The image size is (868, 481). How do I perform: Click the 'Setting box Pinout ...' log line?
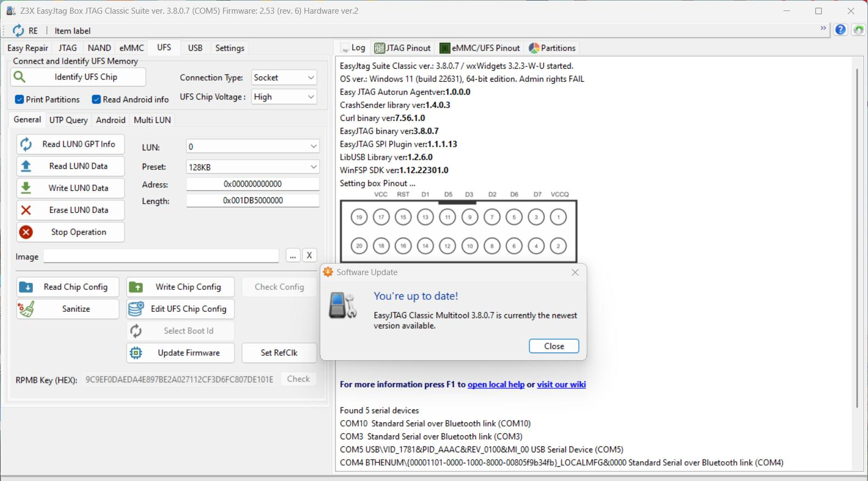click(378, 183)
